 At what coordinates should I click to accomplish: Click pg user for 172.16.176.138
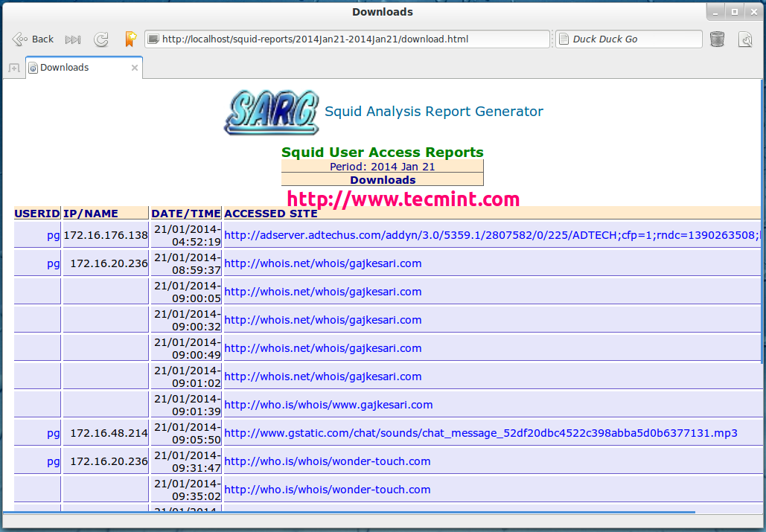click(54, 236)
